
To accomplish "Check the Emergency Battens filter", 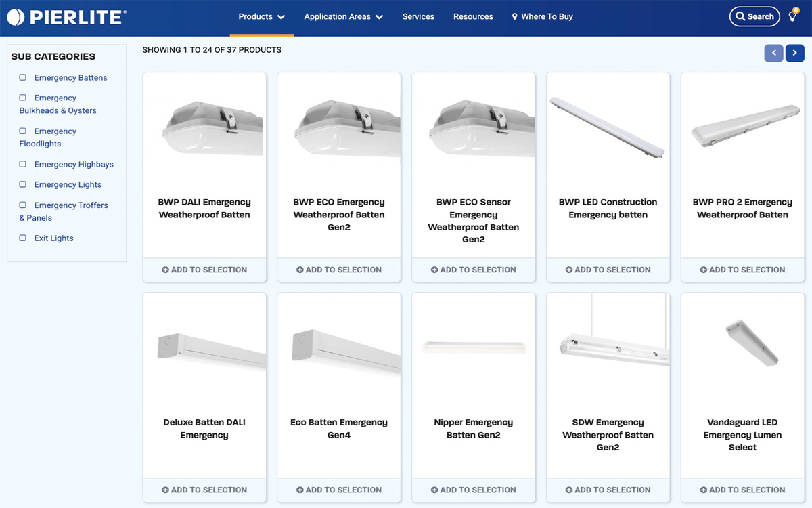I will 22,77.
